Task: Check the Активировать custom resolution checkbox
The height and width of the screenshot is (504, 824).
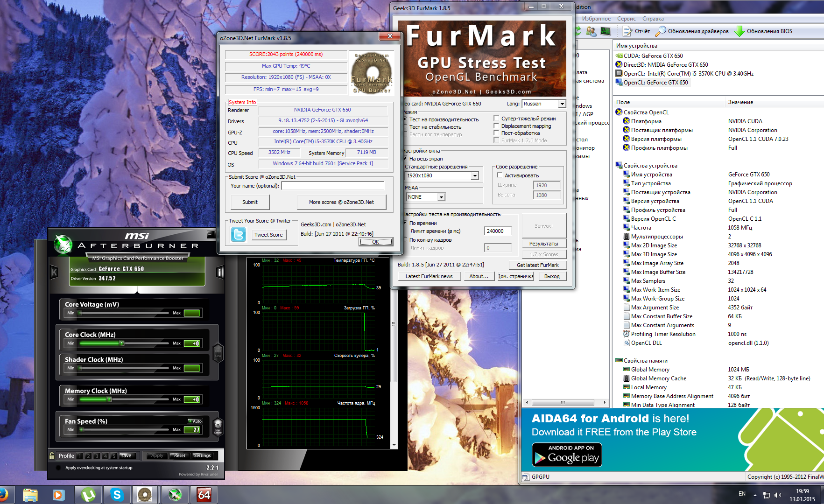Action: (x=500, y=175)
